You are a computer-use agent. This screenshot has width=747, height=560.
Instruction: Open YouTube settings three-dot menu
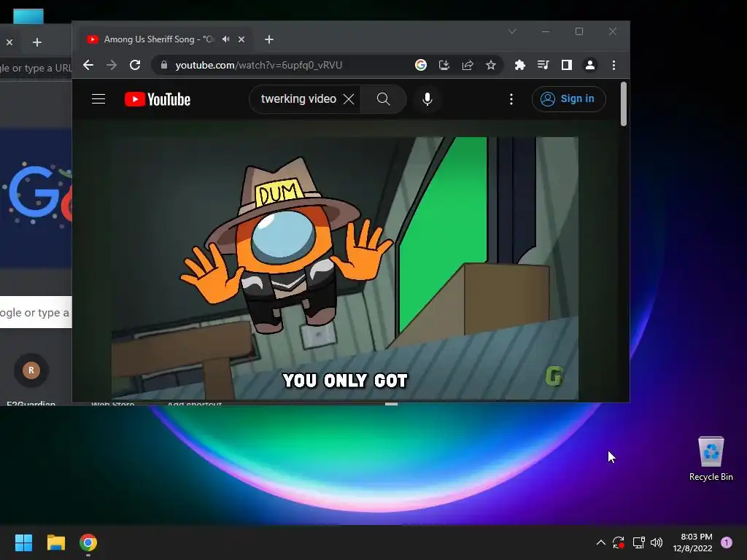511,99
